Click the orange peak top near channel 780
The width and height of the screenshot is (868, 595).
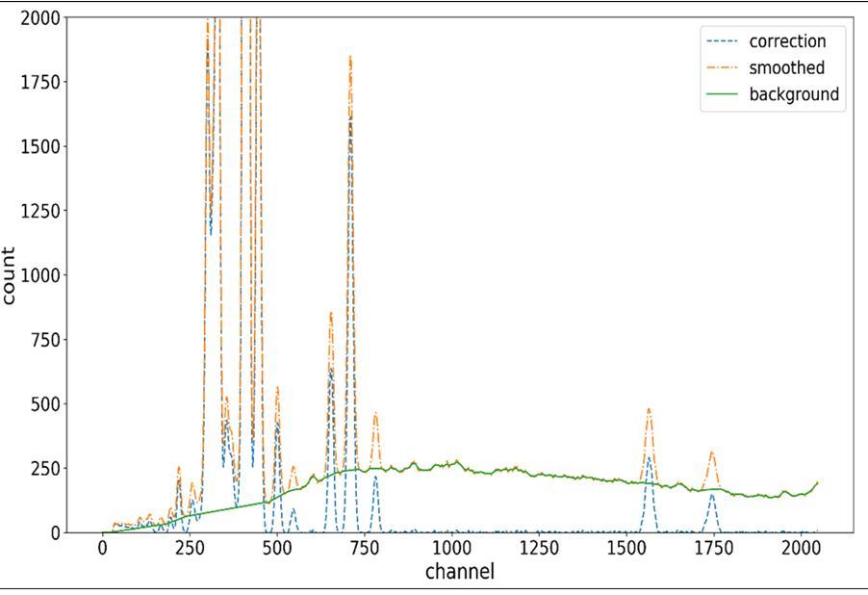click(375, 413)
